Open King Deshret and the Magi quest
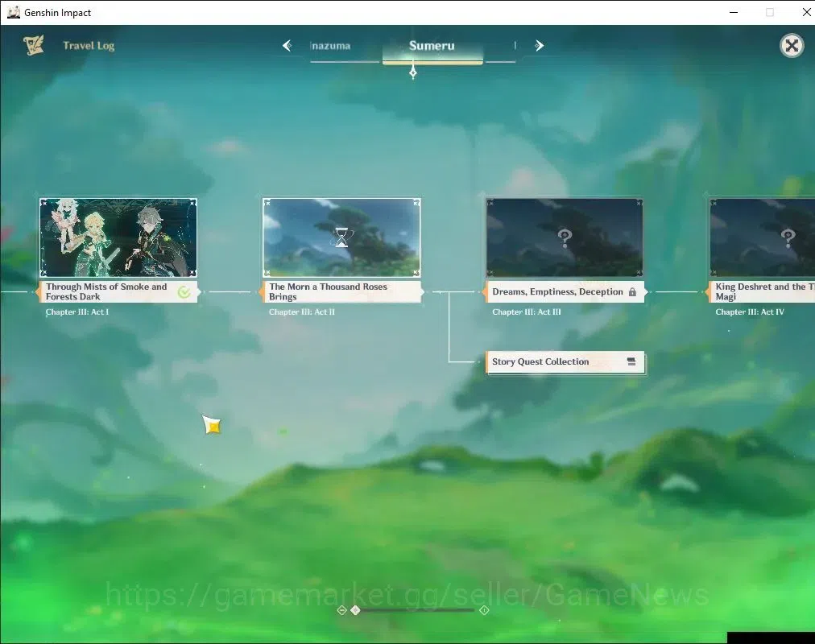Image resolution: width=815 pixels, height=644 pixels. (x=762, y=292)
